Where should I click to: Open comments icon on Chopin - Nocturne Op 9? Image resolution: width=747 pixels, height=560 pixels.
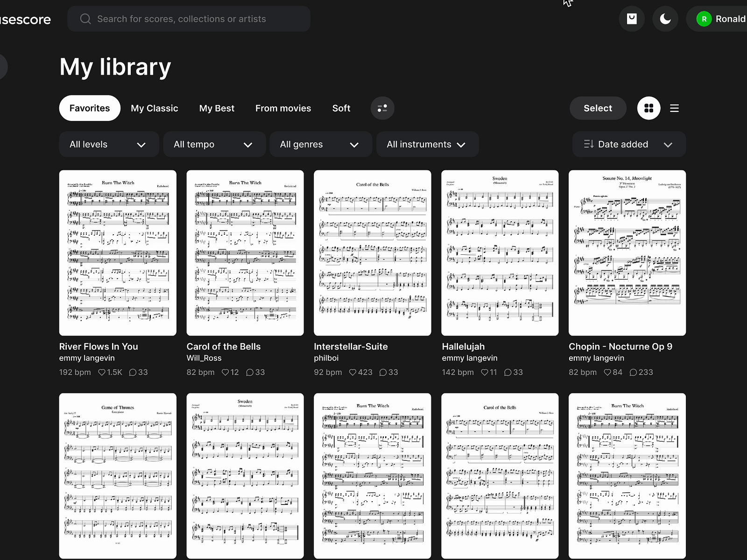pos(634,372)
